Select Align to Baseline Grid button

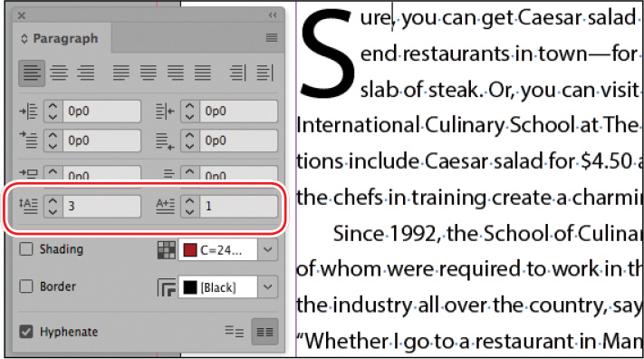point(264,332)
